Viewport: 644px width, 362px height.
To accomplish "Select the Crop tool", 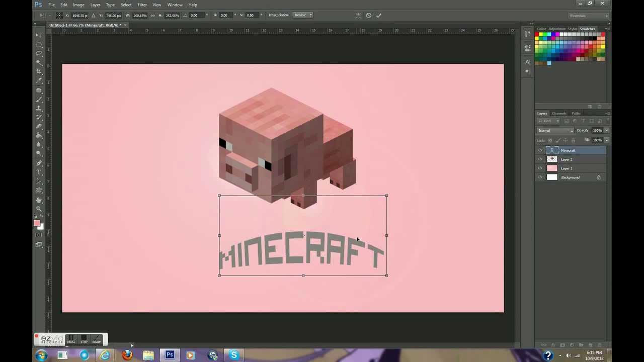I will pyautogui.click(x=39, y=71).
